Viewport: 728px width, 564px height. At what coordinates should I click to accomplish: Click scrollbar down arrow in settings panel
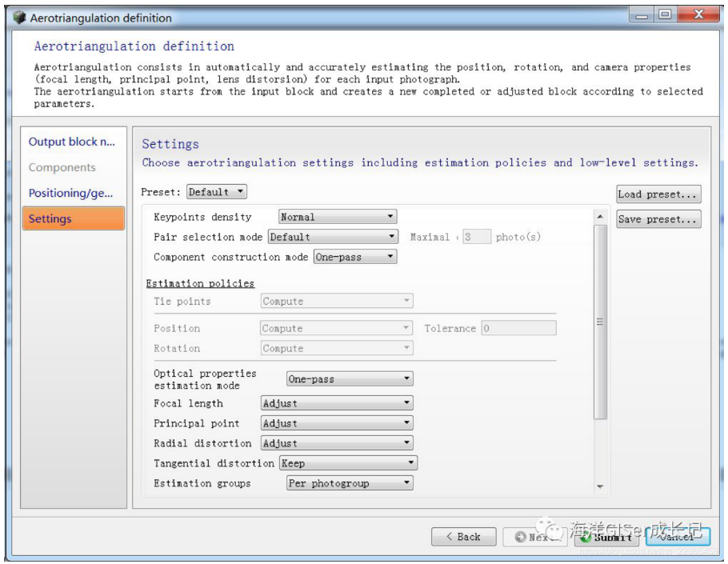click(600, 486)
